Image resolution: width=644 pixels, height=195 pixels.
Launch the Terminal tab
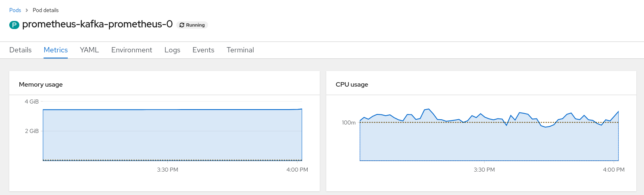click(x=240, y=50)
